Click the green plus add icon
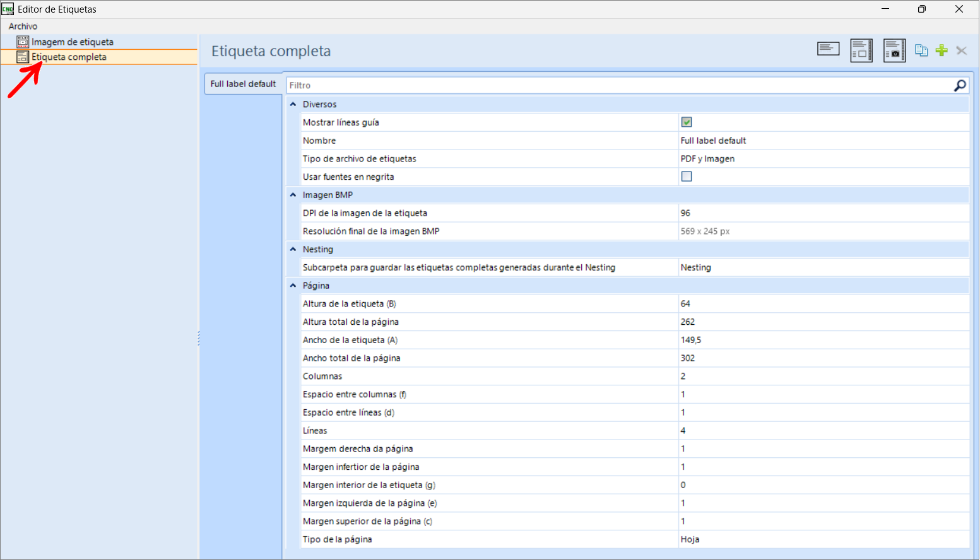 pos(942,50)
